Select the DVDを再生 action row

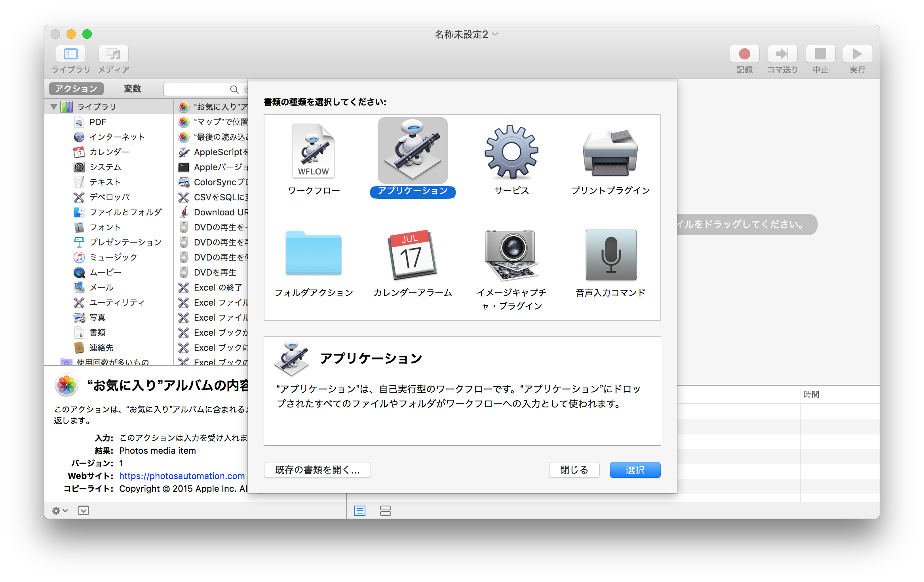[x=212, y=272]
